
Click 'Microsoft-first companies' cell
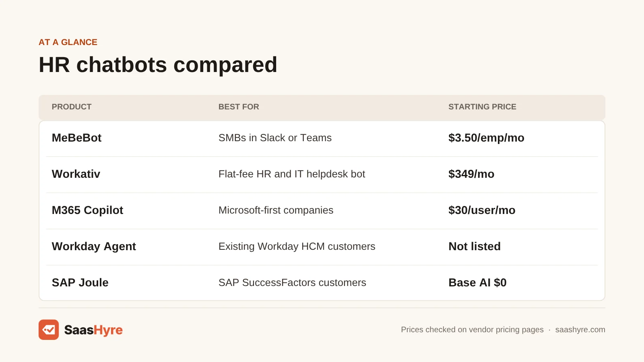tap(276, 210)
